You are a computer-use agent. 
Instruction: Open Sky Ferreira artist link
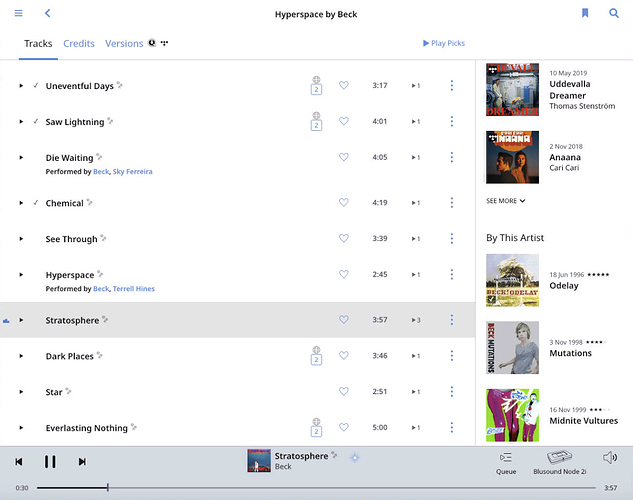tap(132, 172)
